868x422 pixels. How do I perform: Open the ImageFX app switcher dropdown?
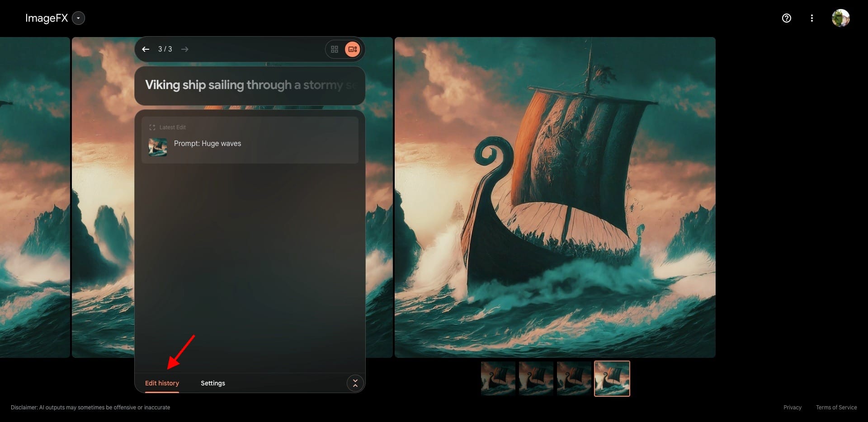coord(78,18)
